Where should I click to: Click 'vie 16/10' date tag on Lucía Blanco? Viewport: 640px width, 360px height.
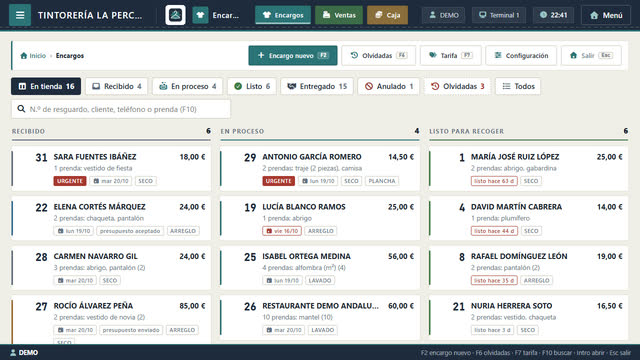[282, 231]
